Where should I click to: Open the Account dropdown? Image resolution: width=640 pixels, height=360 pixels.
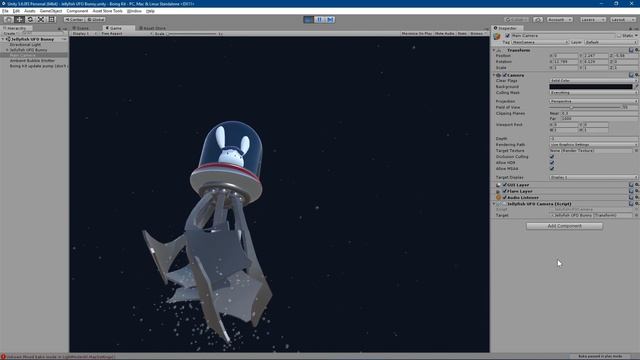559,19
